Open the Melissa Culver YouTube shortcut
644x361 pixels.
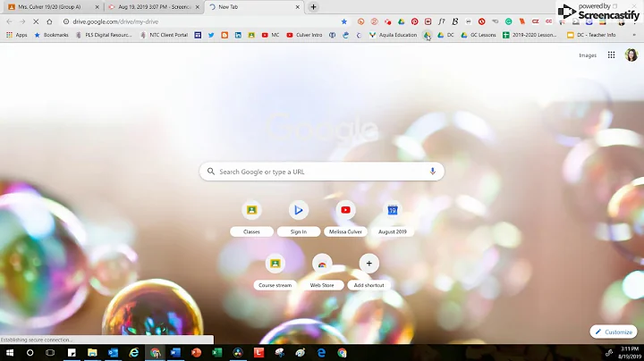(345, 220)
